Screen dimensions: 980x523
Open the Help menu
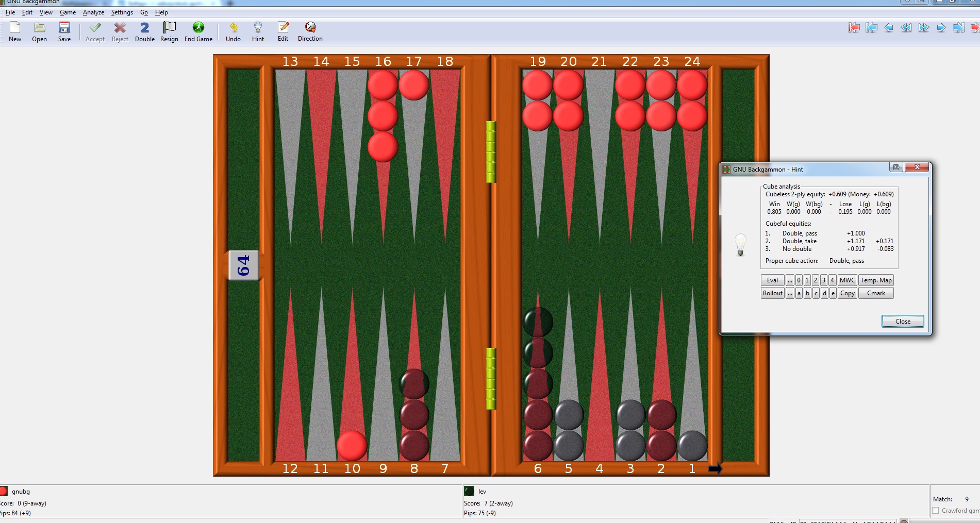click(161, 12)
